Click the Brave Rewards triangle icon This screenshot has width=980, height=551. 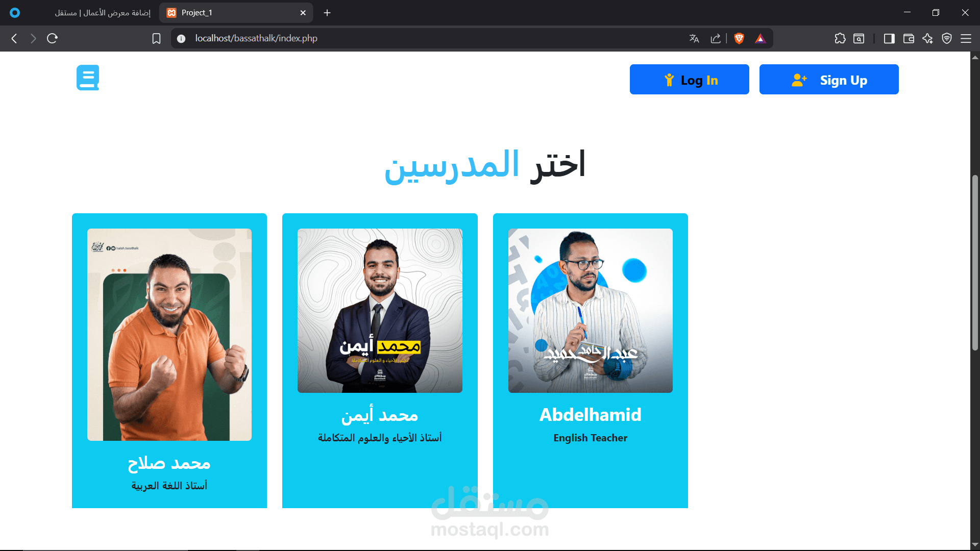(x=760, y=38)
